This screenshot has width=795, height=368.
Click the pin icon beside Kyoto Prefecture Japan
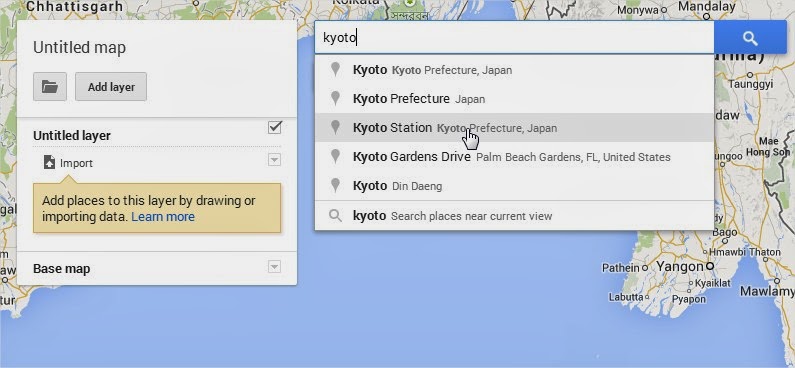[335, 98]
